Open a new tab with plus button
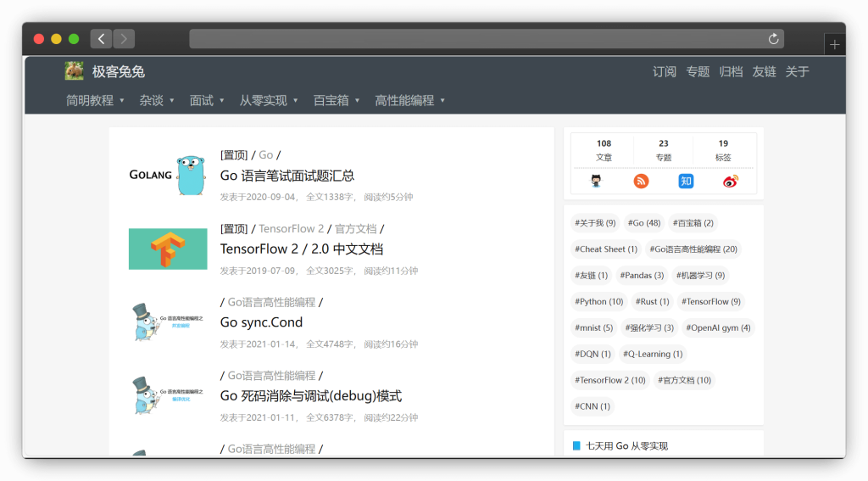Image resolution: width=868 pixels, height=481 pixels. [835, 45]
